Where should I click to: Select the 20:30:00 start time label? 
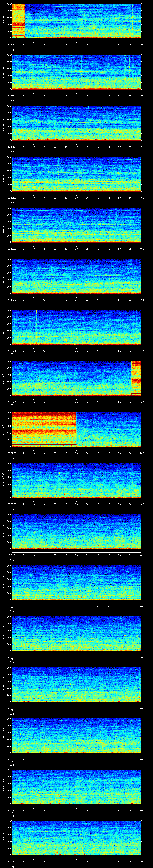coord(12,861)
